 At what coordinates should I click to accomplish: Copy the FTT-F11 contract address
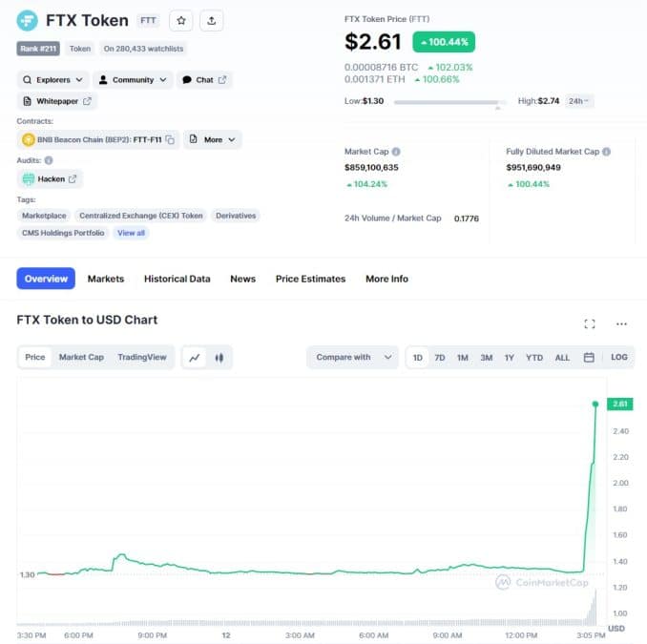pos(170,140)
